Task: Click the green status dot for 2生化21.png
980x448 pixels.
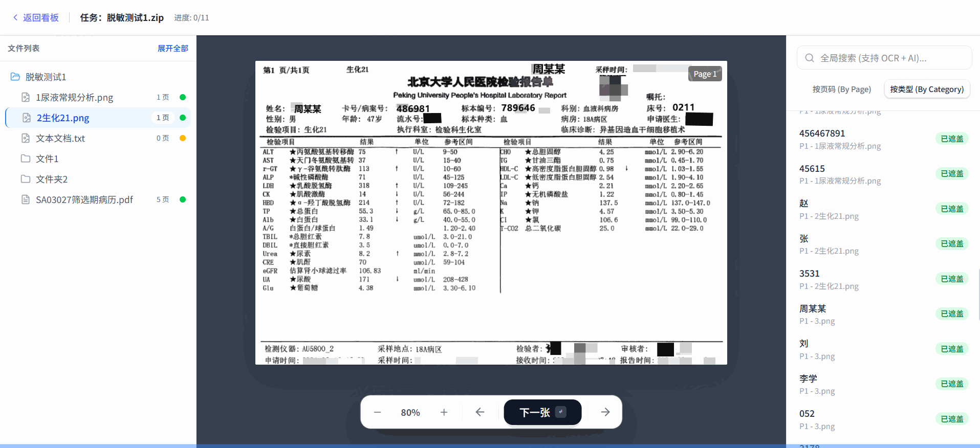Action: click(x=183, y=118)
